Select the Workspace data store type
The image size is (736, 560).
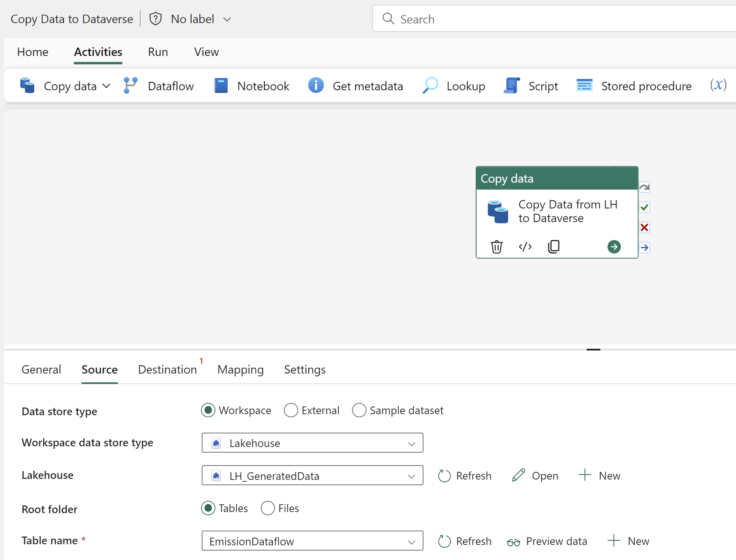[208, 410]
